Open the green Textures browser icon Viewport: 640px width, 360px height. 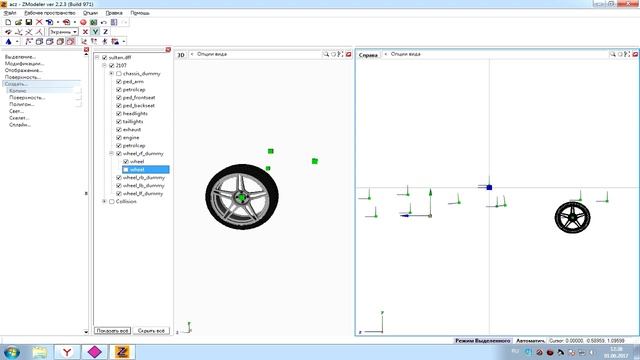93,22
